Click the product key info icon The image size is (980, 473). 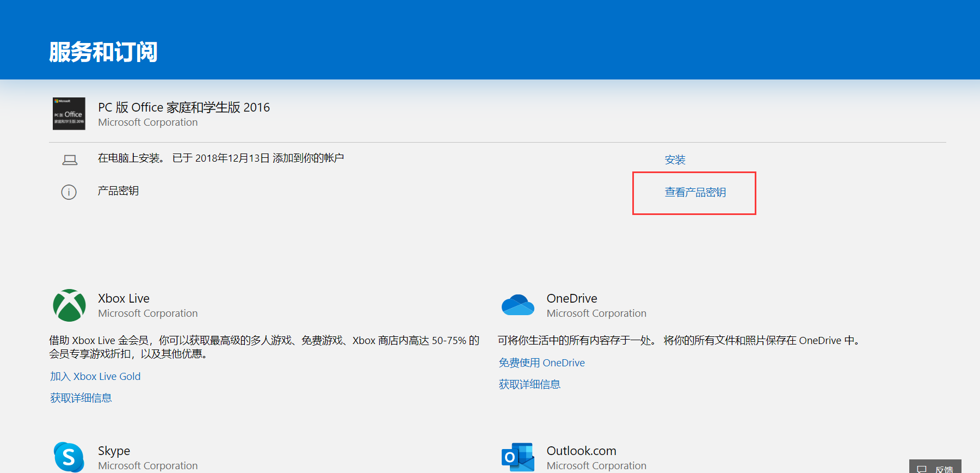coord(69,192)
